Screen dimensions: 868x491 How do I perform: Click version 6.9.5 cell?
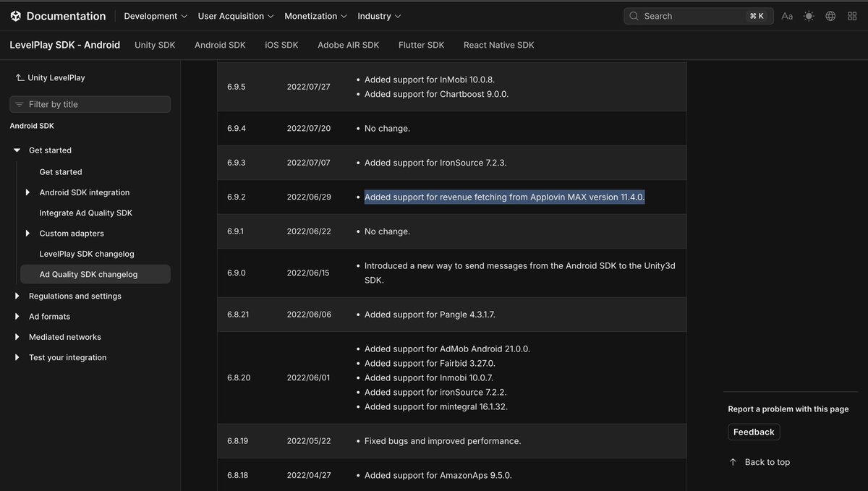[x=237, y=87]
